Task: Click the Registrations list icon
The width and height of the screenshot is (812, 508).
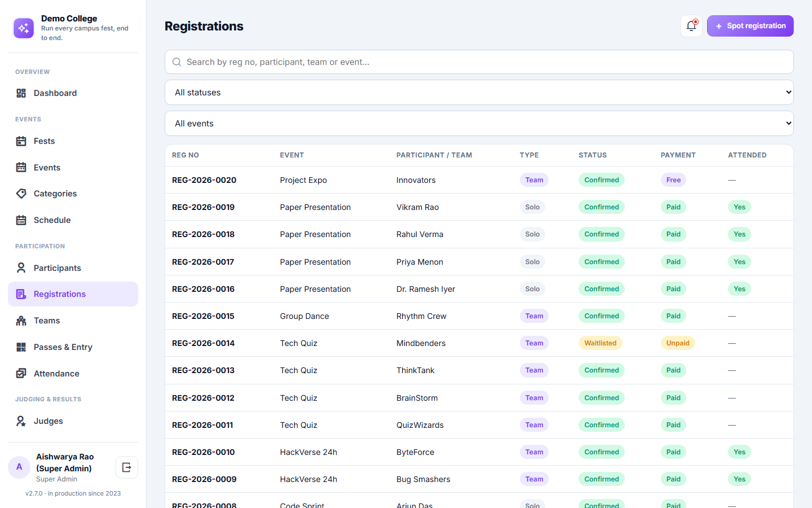Action: tap(21, 294)
